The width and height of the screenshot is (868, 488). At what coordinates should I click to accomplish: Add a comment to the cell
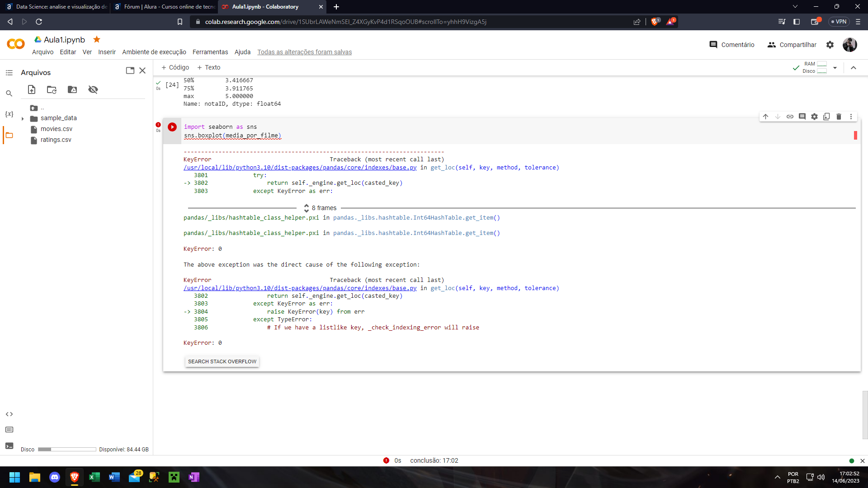802,117
